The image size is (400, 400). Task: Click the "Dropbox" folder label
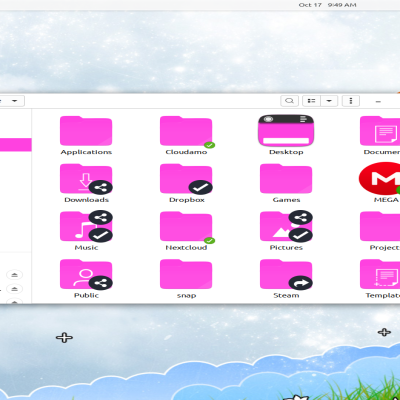click(x=187, y=200)
